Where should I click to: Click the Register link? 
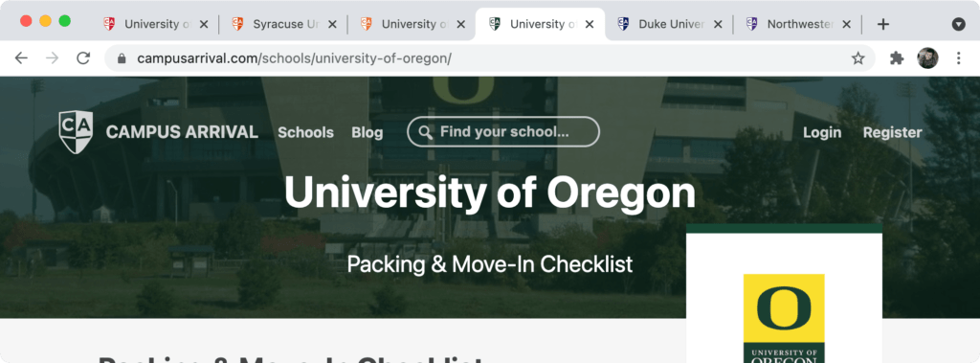893,133
